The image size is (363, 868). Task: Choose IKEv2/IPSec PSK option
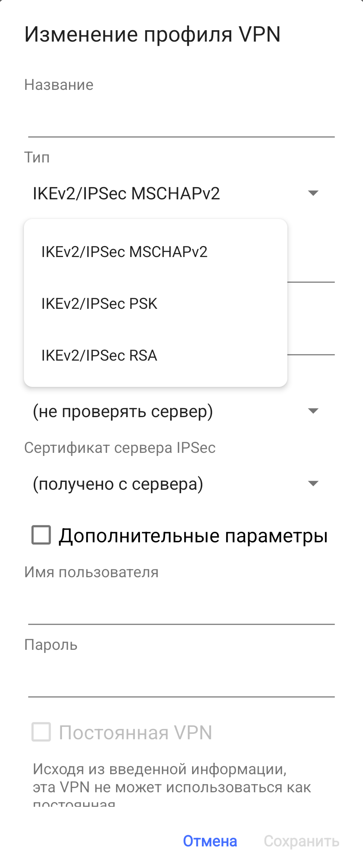[x=99, y=304]
